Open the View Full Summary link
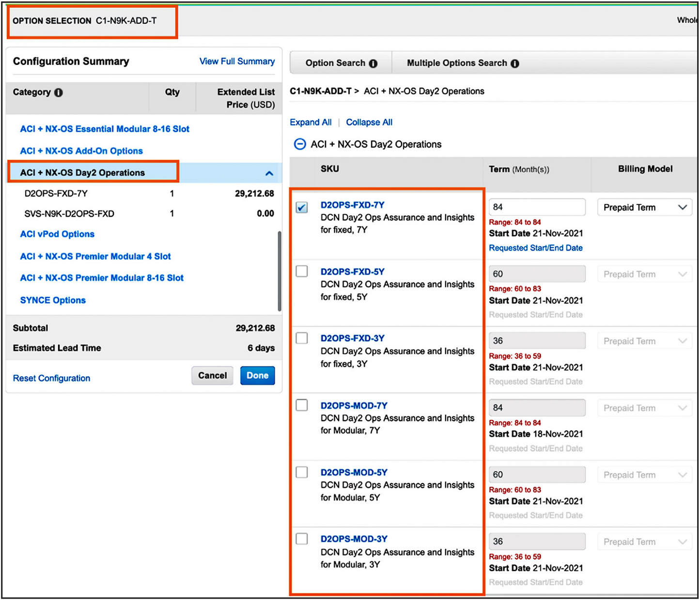 pyautogui.click(x=237, y=62)
